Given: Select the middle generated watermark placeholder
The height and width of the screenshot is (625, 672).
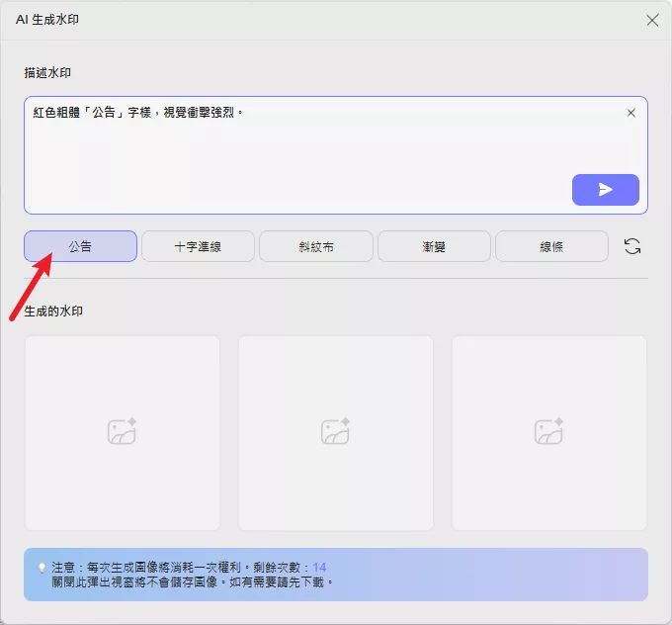Looking at the screenshot, I should [336, 433].
